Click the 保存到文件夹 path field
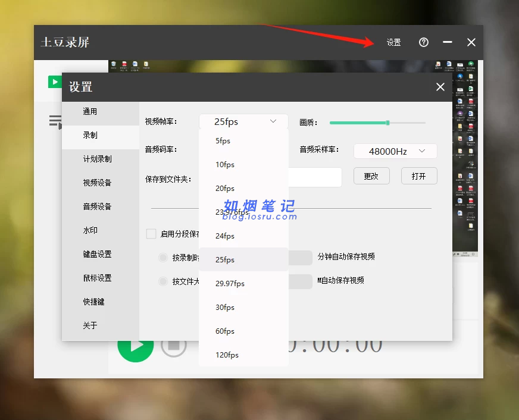Image resolution: width=519 pixels, height=420 pixels. (x=315, y=177)
